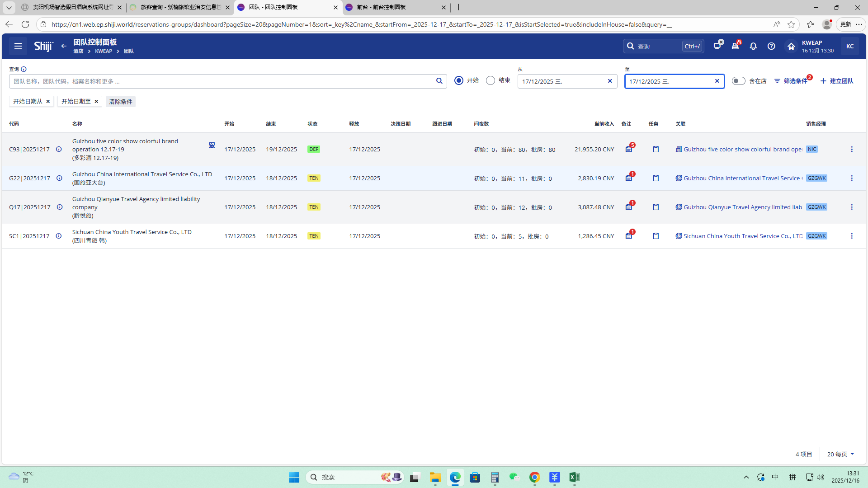This screenshot has height=488, width=868.
Task: Click the 建立团队 button
Action: tap(837, 81)
